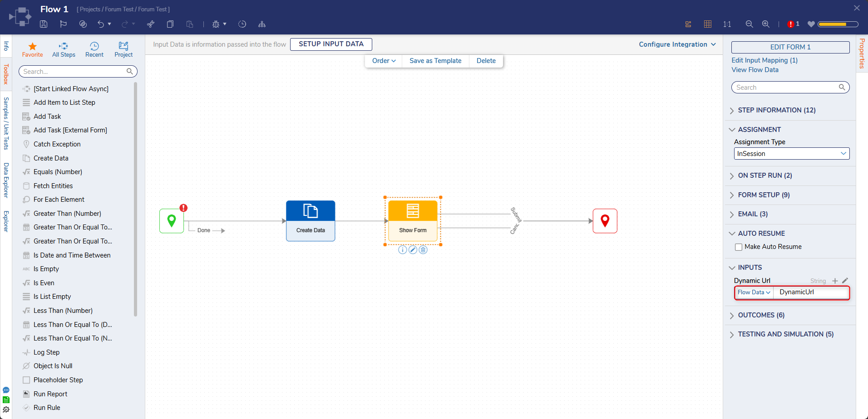The image size is (868, 419).
Task: Click the Zoom Out magnifier icon
Action: pos(749,24)
